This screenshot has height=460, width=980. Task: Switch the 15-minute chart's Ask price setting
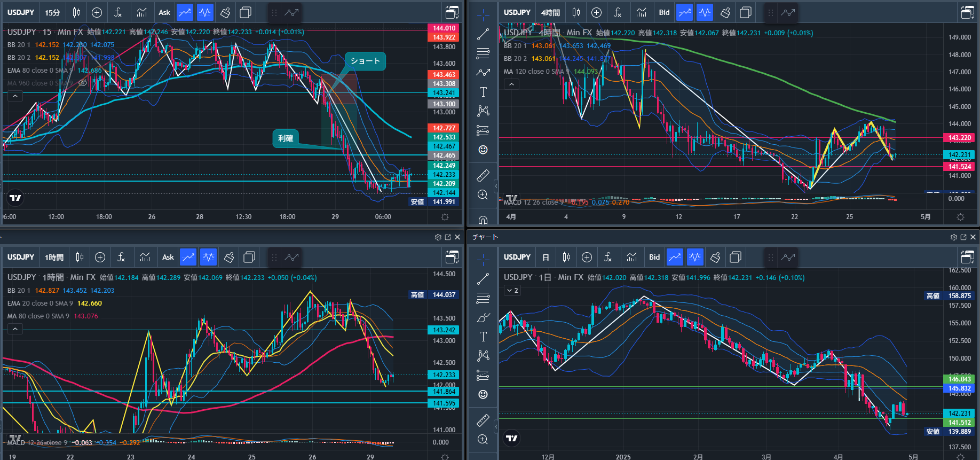pos(164,12)
